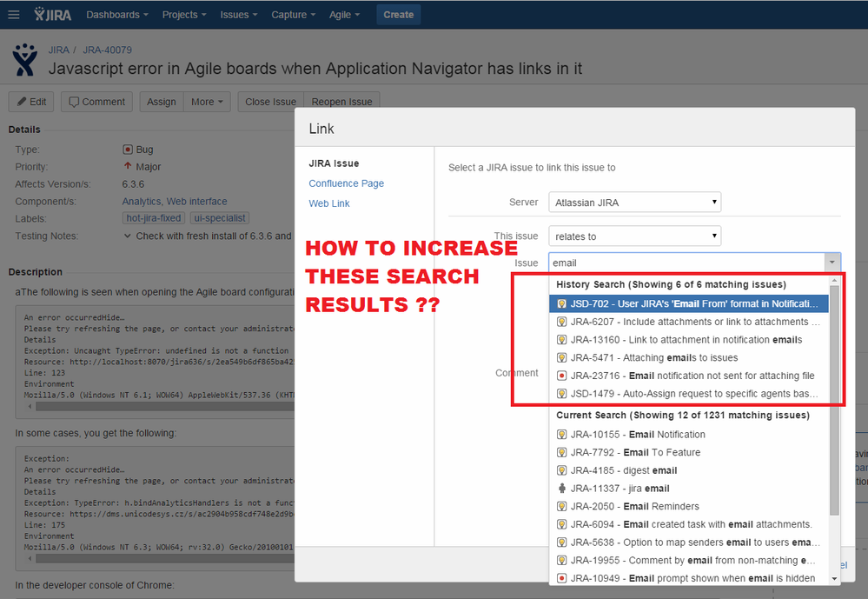Select 'JRA-10155 - Email Notification' result
868x599 pixels.
(x=689, y=435)
